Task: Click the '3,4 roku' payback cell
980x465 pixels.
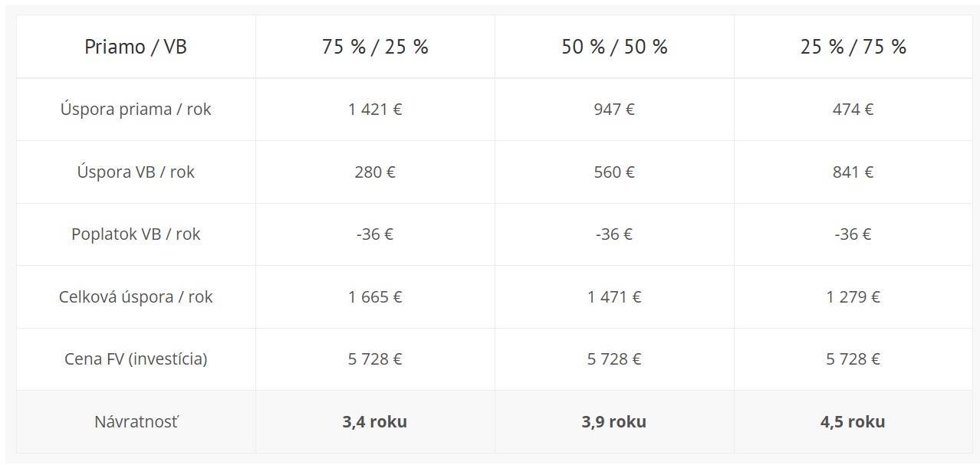Action: (x=375, y=422)
